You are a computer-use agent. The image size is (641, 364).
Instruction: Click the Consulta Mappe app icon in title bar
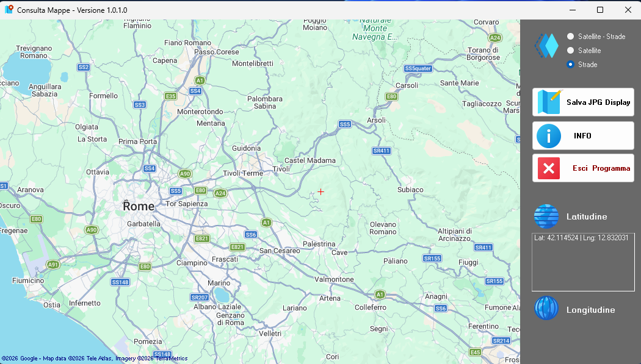click(9, 9)
